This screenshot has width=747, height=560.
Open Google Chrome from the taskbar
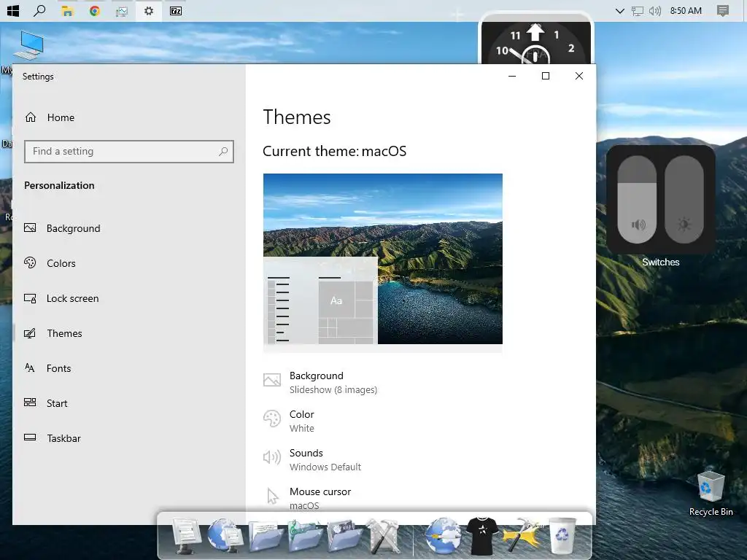tap(94, 10)
